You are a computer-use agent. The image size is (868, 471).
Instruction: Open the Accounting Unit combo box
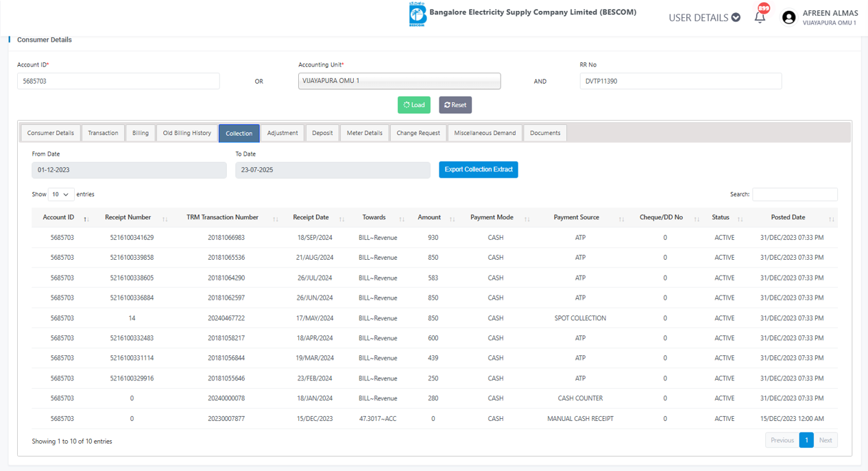[400, 81]
